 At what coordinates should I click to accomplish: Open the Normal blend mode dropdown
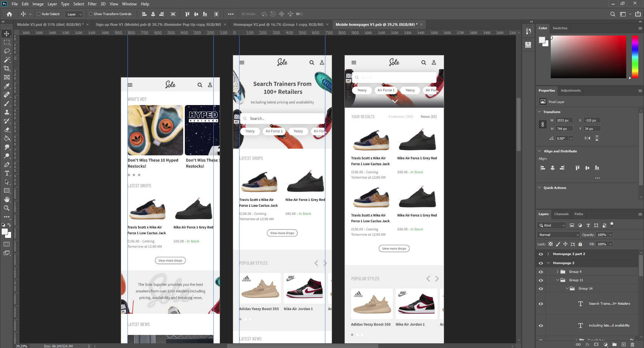click(558, 235)
